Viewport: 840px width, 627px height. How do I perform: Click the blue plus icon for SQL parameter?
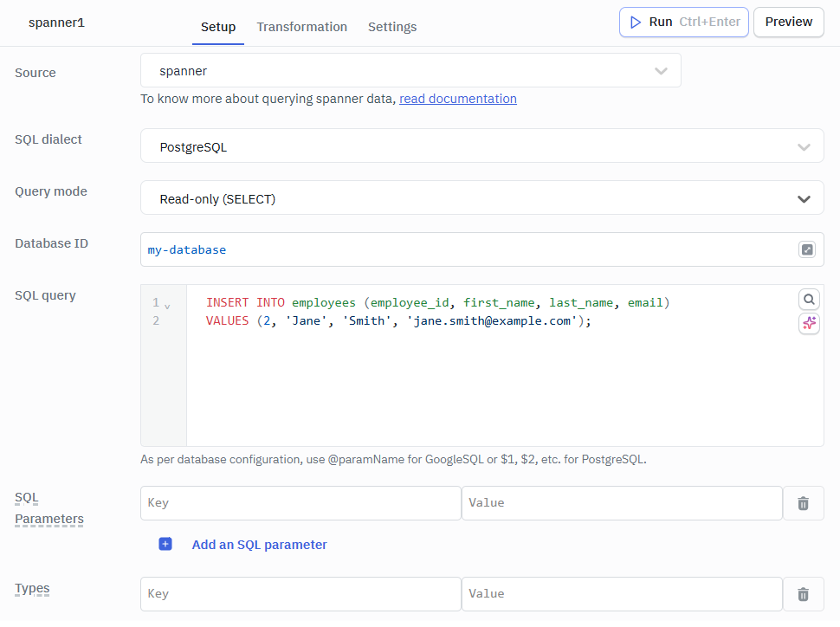165,545
